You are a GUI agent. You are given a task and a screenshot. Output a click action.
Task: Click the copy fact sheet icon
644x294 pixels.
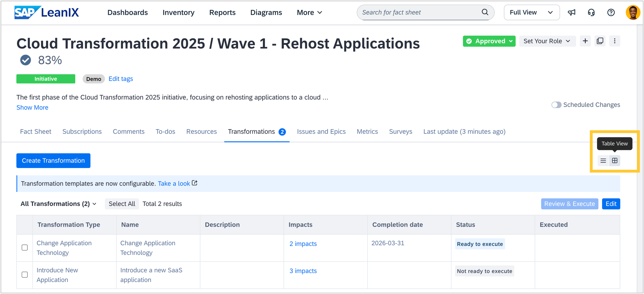coord(600,41)
